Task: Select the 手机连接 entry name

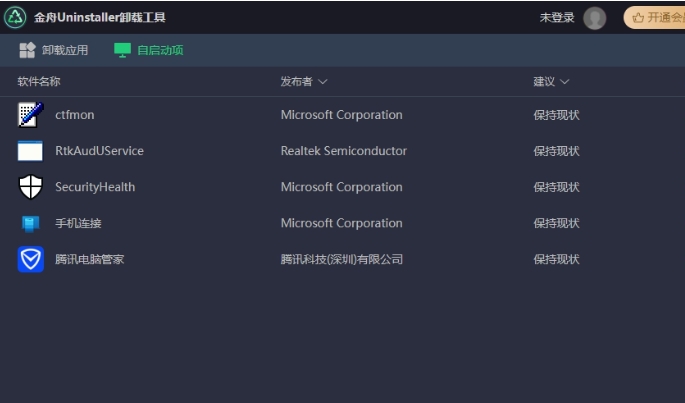Action: pyautogui.click(x=78, y=223)
